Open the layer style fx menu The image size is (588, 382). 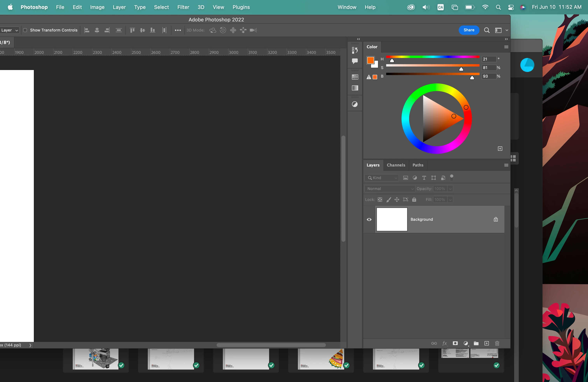[444, 343]
